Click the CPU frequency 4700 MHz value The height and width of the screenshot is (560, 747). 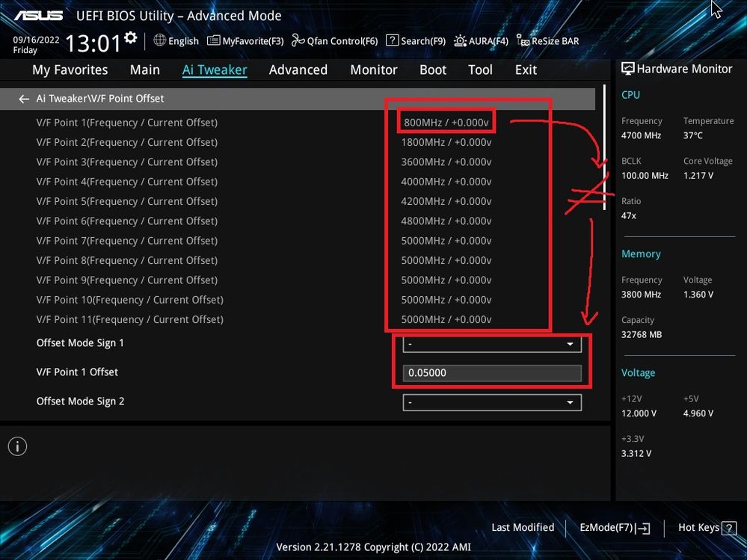pos(642,136)
